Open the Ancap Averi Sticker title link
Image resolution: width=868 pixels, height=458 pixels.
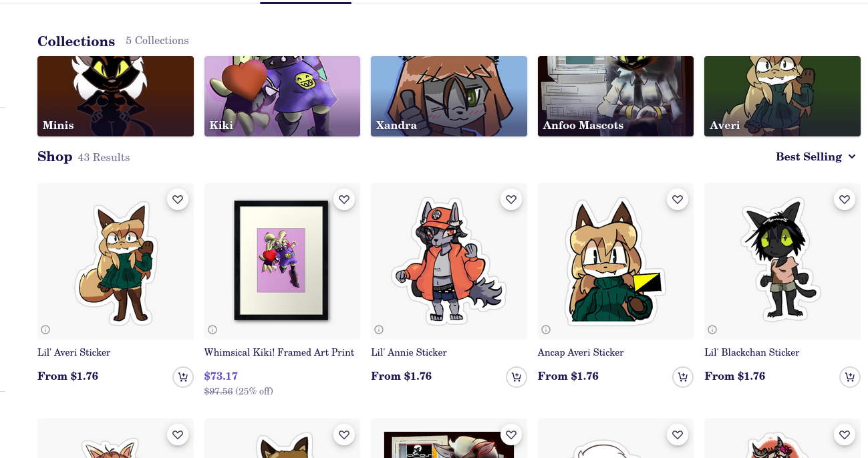581,352
